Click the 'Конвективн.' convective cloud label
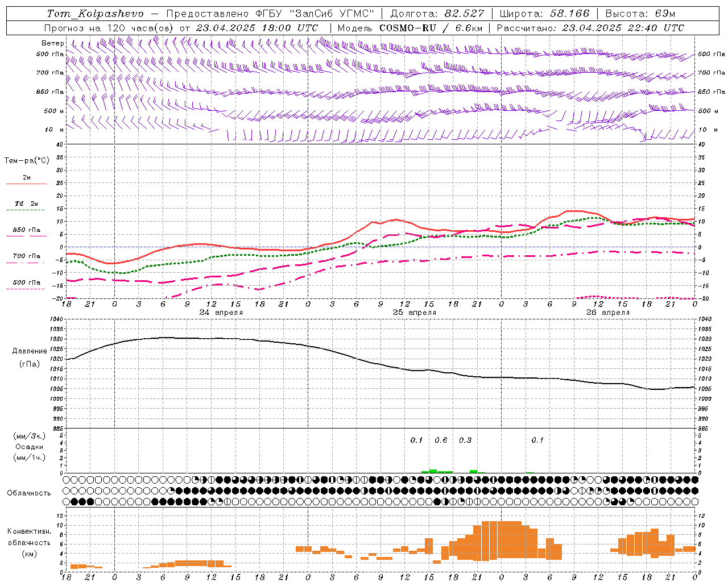This screenshot has height=582, width=728. coord(30,531)
